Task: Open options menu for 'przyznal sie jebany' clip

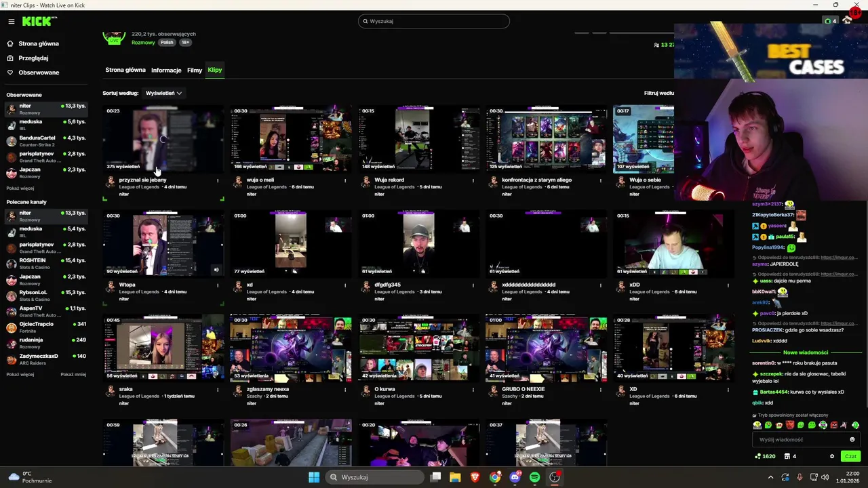Action: pos(218,180)
